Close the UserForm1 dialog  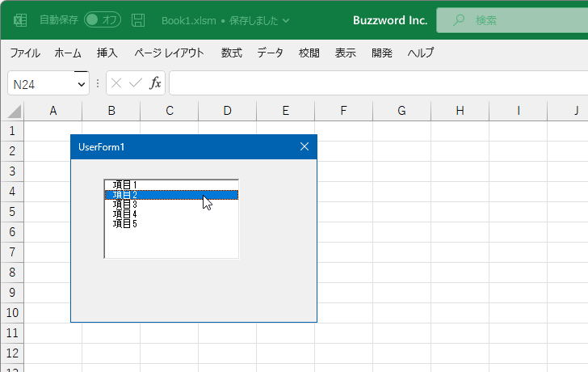[x=304, y=146]
